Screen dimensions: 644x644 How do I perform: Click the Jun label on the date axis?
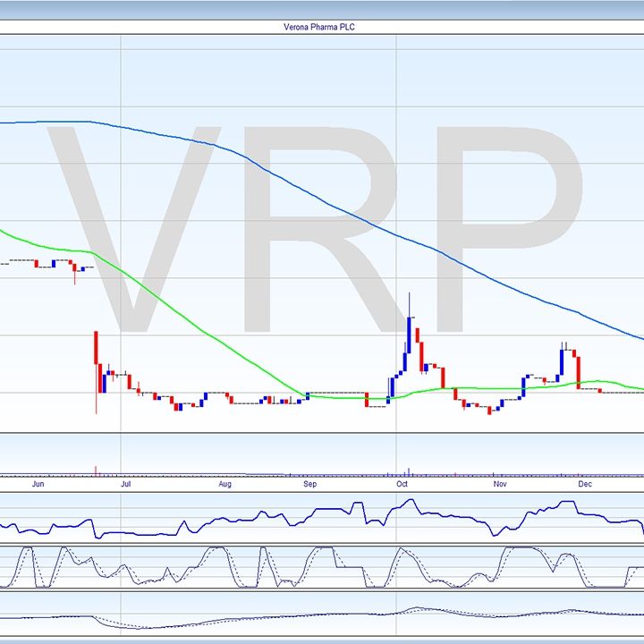tap(38, 484)
